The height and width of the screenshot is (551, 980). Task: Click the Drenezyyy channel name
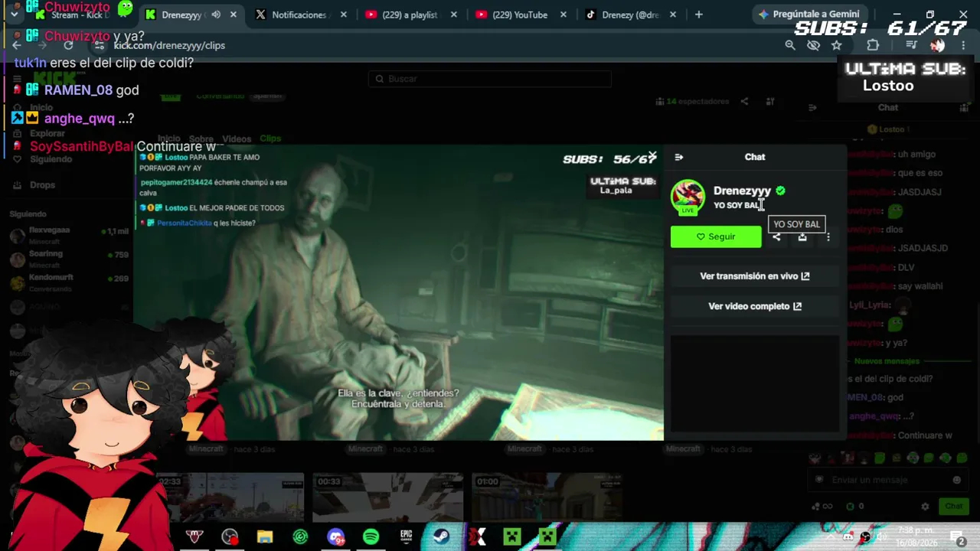pos(742,191)
